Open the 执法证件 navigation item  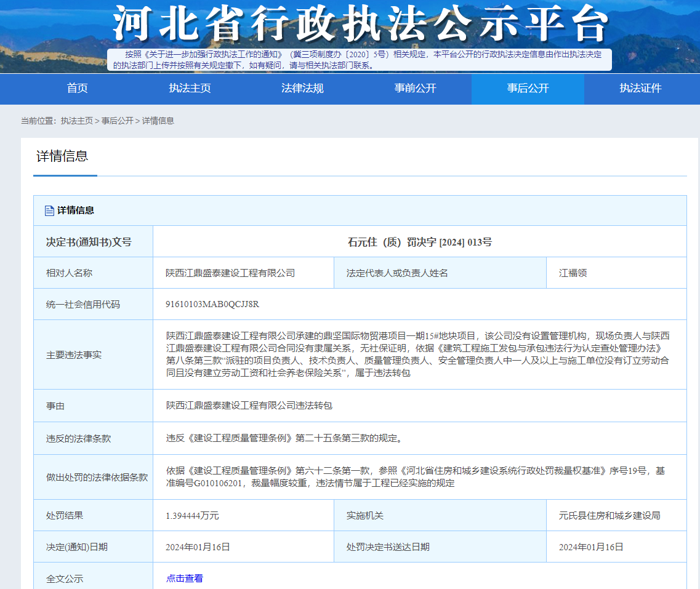click(640, 89)
